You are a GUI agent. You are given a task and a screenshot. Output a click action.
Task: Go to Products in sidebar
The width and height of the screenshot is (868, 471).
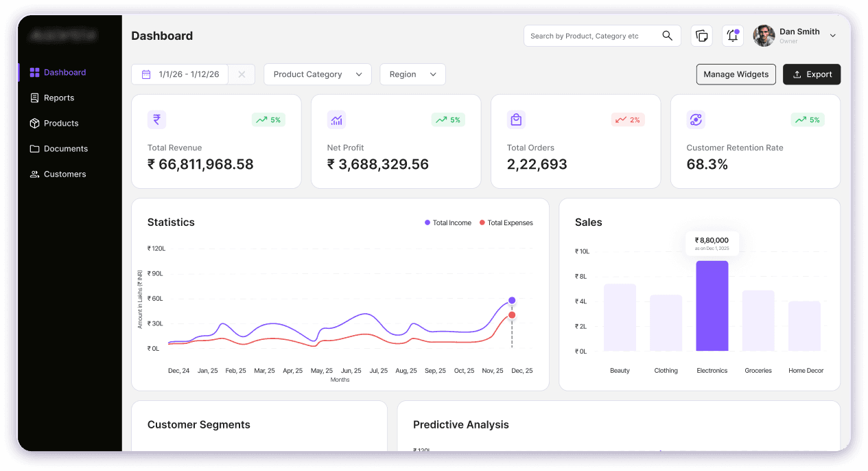click(x=61, y=123)
